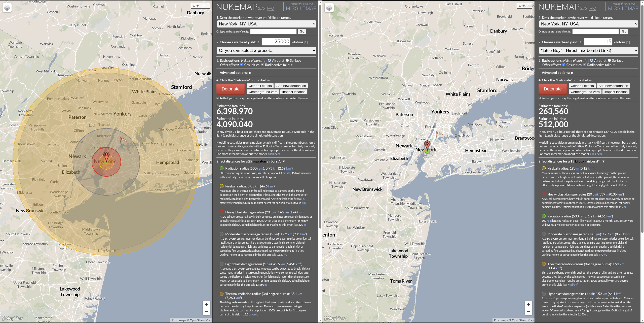This screenshot has height=323, width=644.
Task: Click Detonate button in left panel
Action: (231, 89)
